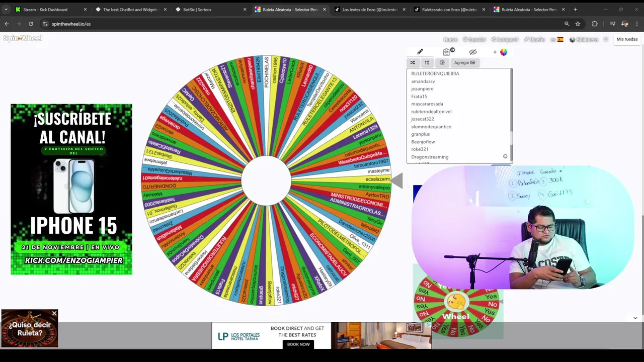Screen dimensions: 644x362
Task: Click the josecat322 entry line
Action: pos(423,119)
